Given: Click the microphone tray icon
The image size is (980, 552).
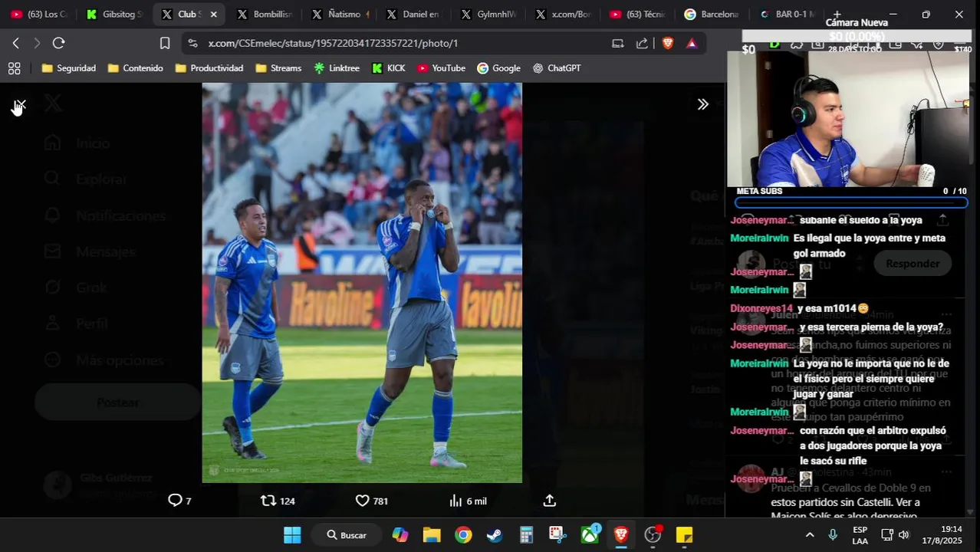Looking at the screenshot, I should click(833, 534).
